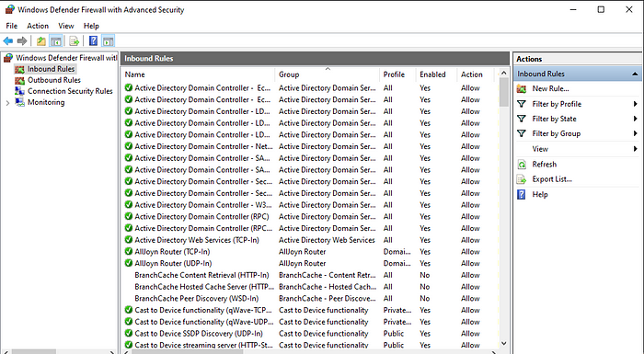Click the Refresh icon in Actions pane
Screen dimensions: 644x354
point(522,165)
